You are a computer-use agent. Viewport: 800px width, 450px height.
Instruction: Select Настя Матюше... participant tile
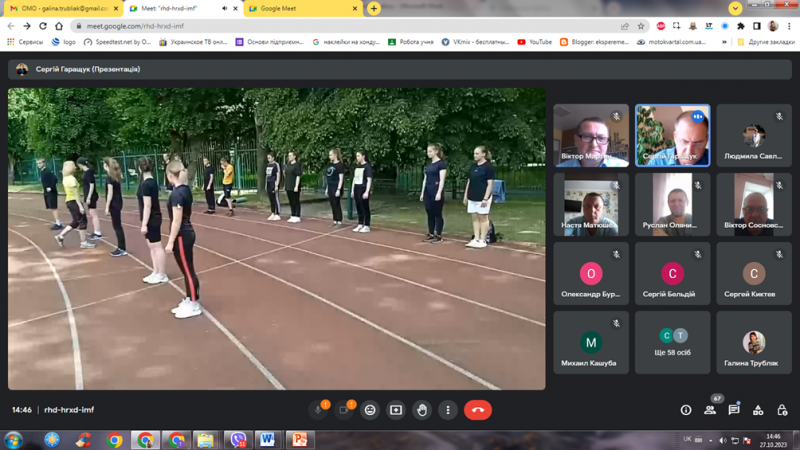[x=591, y=204]
